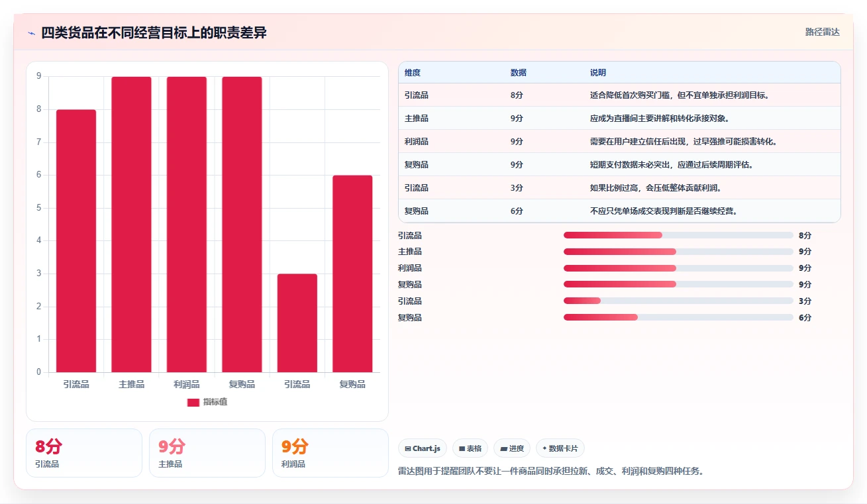Select the 说明 column header
The height and width of the screenshot is (504, 867).
pyautogui.click(x=598, y=73)
